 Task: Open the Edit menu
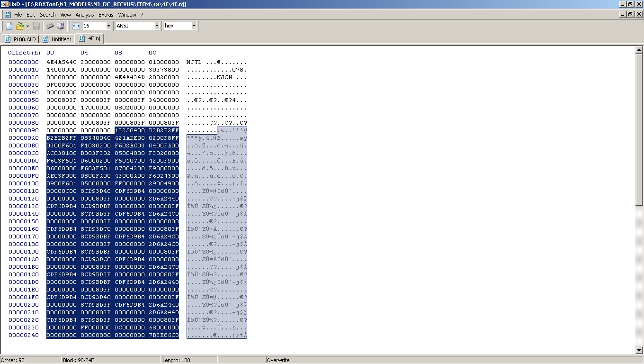(x=31, y=15)
